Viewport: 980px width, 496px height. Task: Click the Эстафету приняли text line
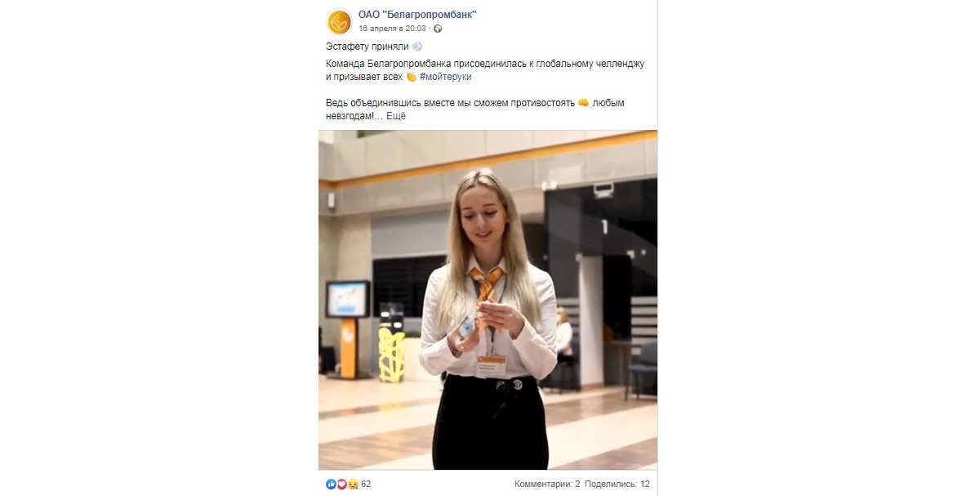367,47
